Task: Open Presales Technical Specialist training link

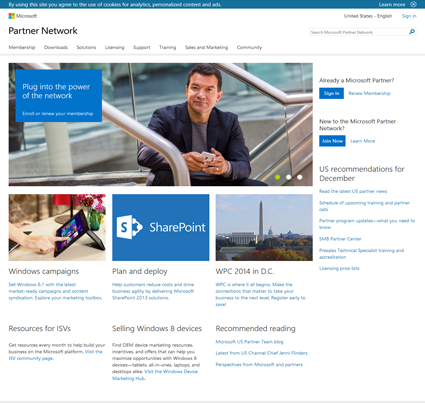Action: (361, 254)
